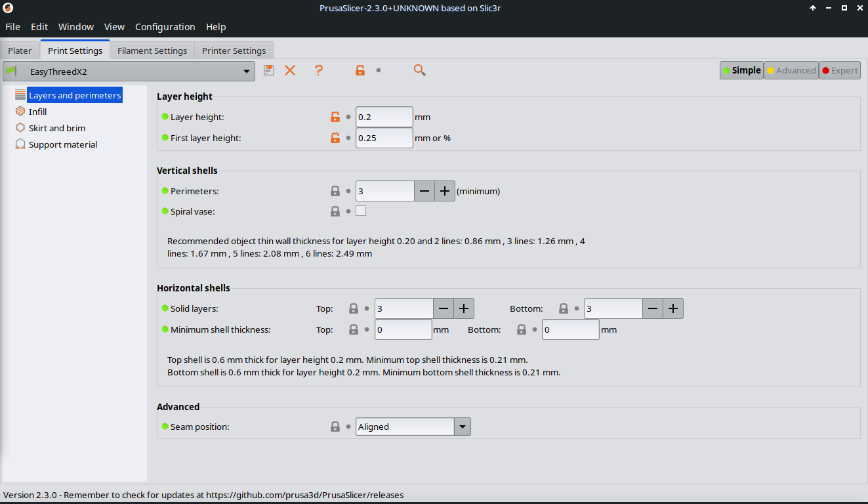Click the gray lock icon next to Perimeters
The height and width of the screenshot is (504, 868).
335,192
